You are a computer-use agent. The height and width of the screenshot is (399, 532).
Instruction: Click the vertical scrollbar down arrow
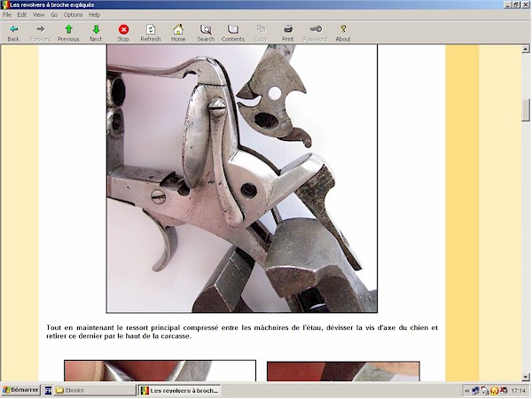tap(526, 376)
